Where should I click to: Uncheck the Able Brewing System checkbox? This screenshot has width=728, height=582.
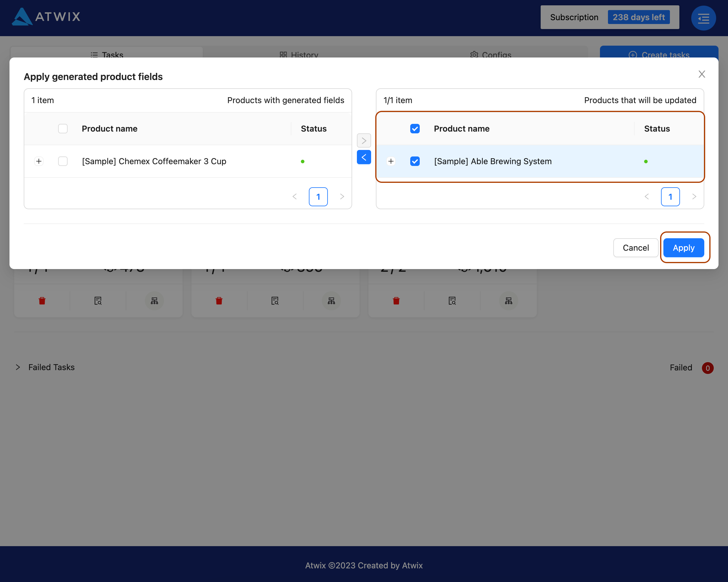tap(415, 162)
